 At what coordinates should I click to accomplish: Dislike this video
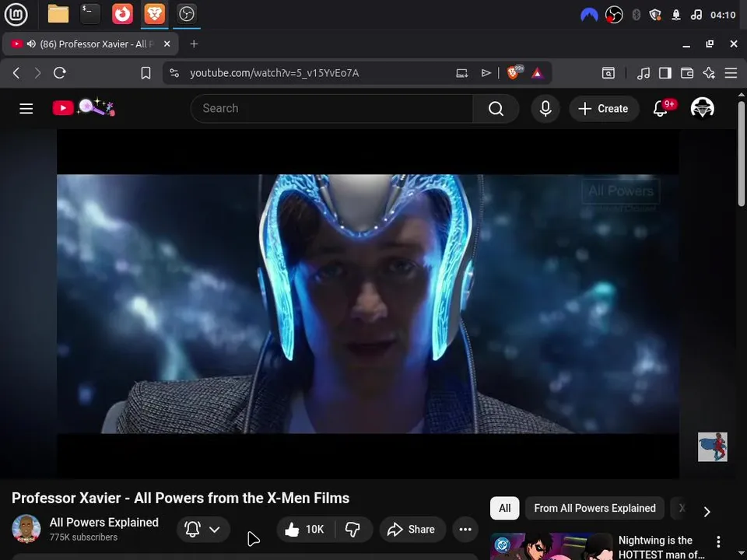pos(353,529)
